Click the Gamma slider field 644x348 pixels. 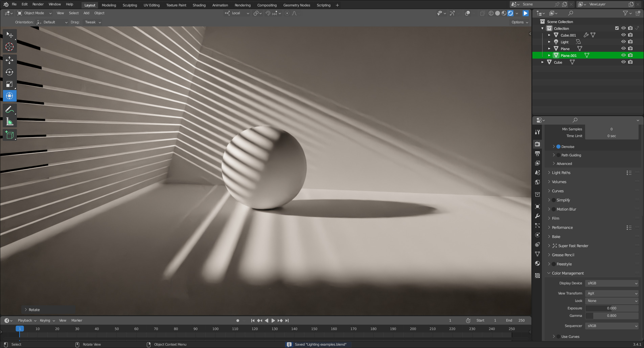point(612,316)
